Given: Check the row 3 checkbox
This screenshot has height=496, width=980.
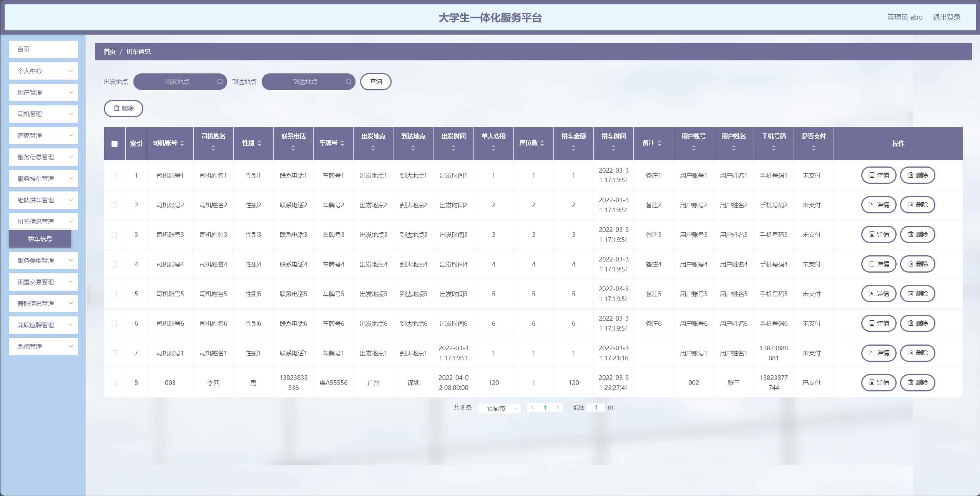Looking at the screenshot, I should [x=114, y=235].
